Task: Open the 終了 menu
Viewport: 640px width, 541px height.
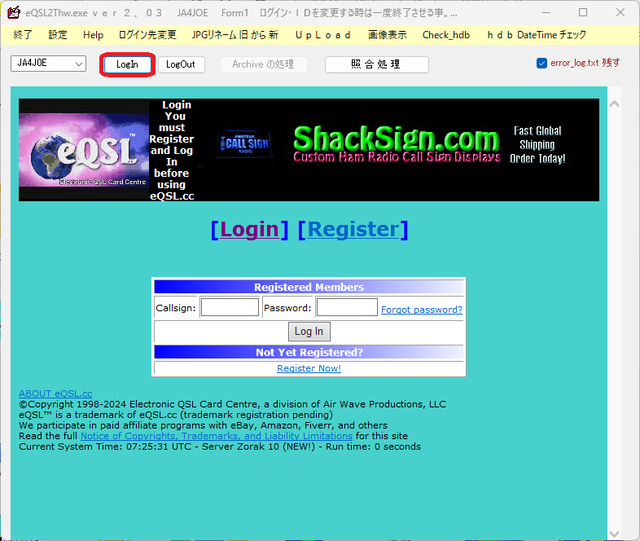Action: coord(22,35)
